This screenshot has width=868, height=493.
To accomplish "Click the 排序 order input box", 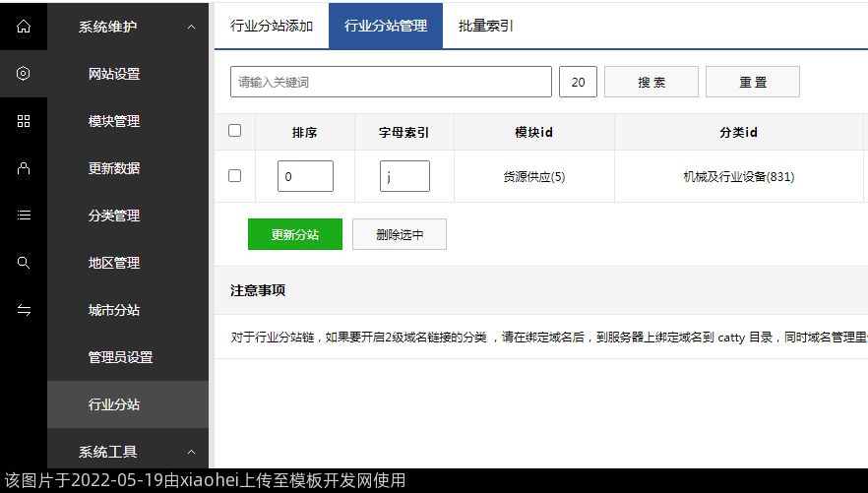I will point(305,177).
